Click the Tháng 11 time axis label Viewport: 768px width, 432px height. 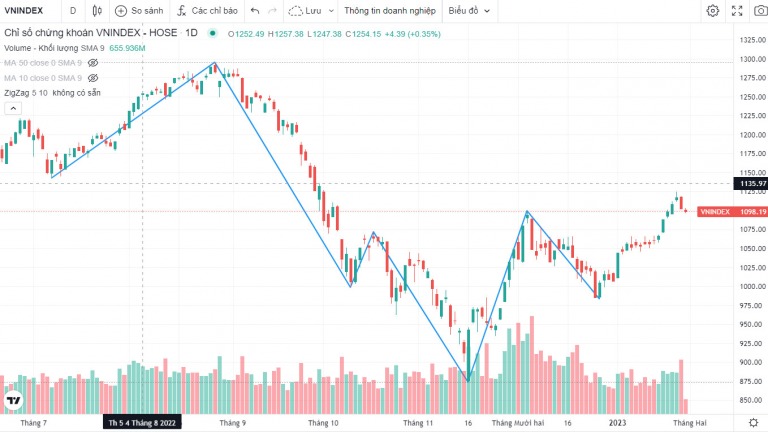(x=418, y=423)
